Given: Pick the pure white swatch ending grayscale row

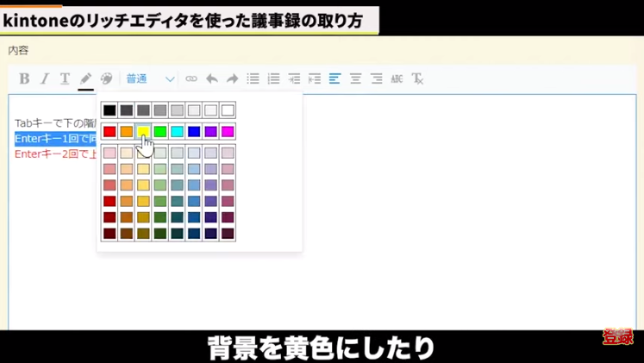Looking at the screenshot, I should click(x=228, y=110).
